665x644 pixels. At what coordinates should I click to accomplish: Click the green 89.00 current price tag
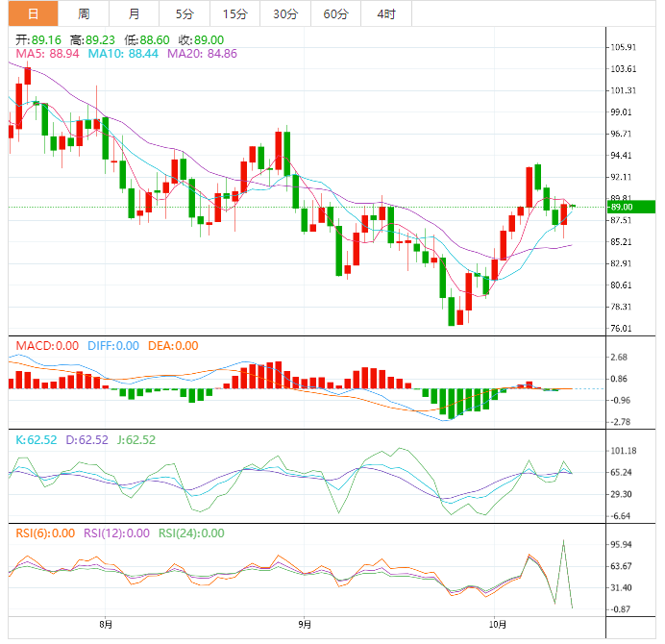tap(631, 207)
